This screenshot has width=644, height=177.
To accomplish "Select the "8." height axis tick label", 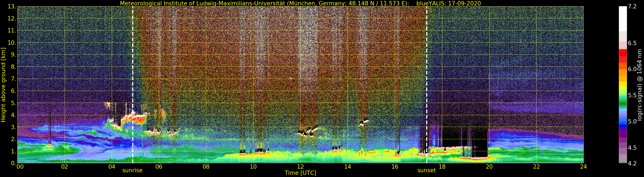I will coord(14,67).
